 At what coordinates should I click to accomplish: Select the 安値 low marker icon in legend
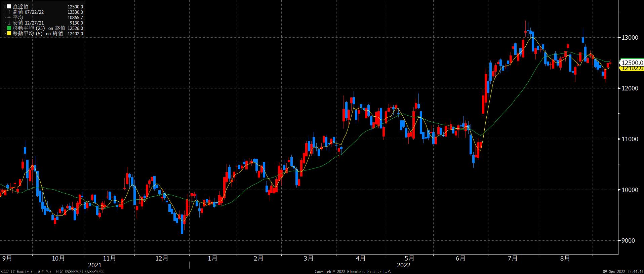point(9,23)
